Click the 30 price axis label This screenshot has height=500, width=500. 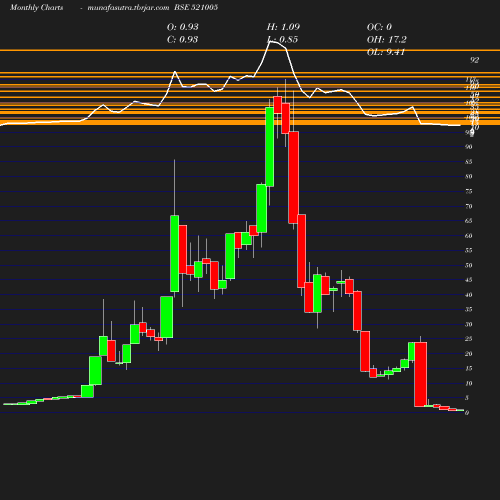click(469, 324)
